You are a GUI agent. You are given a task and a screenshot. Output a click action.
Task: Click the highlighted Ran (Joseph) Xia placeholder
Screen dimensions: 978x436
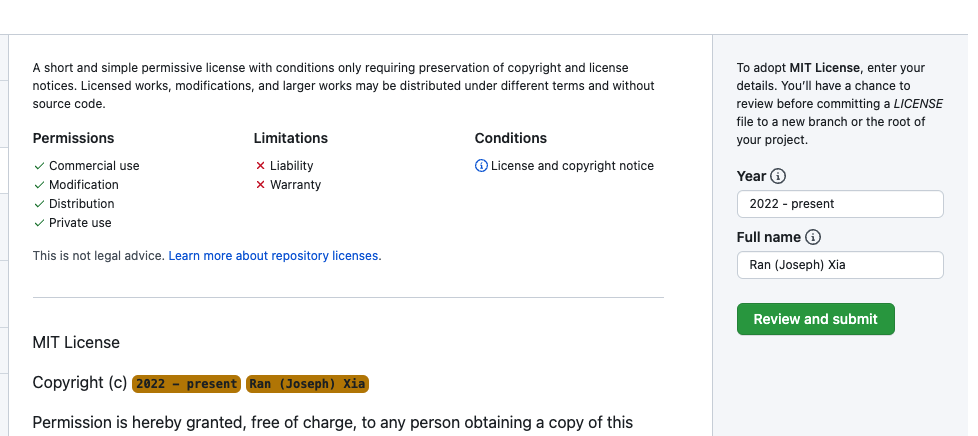pyautogui.click(x=308, y=384)
